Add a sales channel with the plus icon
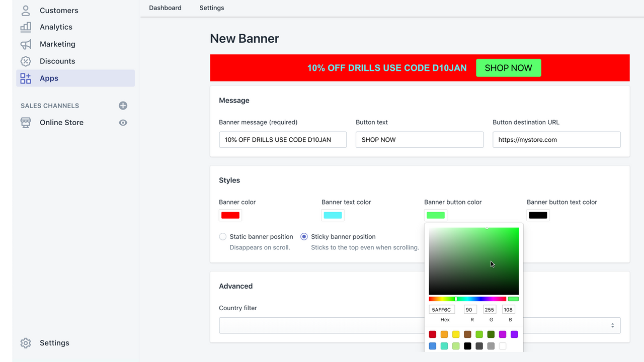Viewport: 644px width, 362px height. tap(123, 106)
